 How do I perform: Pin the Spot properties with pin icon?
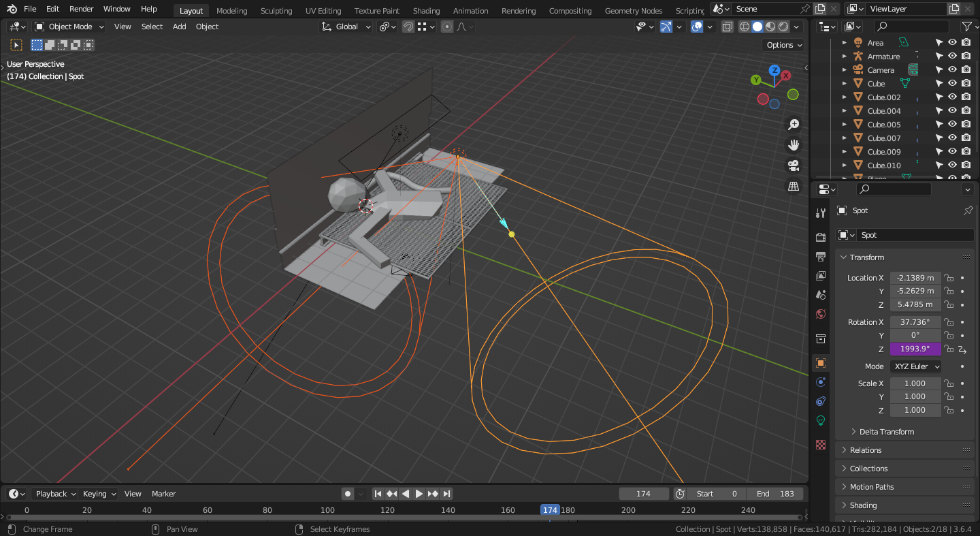[x=968, y=210]
